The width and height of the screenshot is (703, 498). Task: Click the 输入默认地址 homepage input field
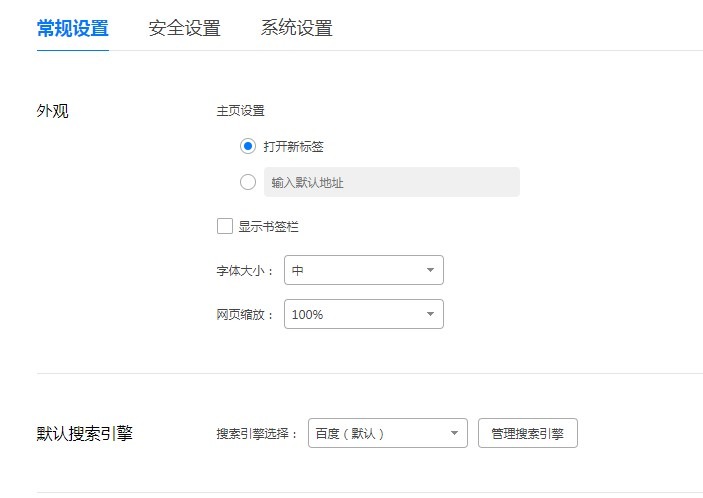click(392, 182)
